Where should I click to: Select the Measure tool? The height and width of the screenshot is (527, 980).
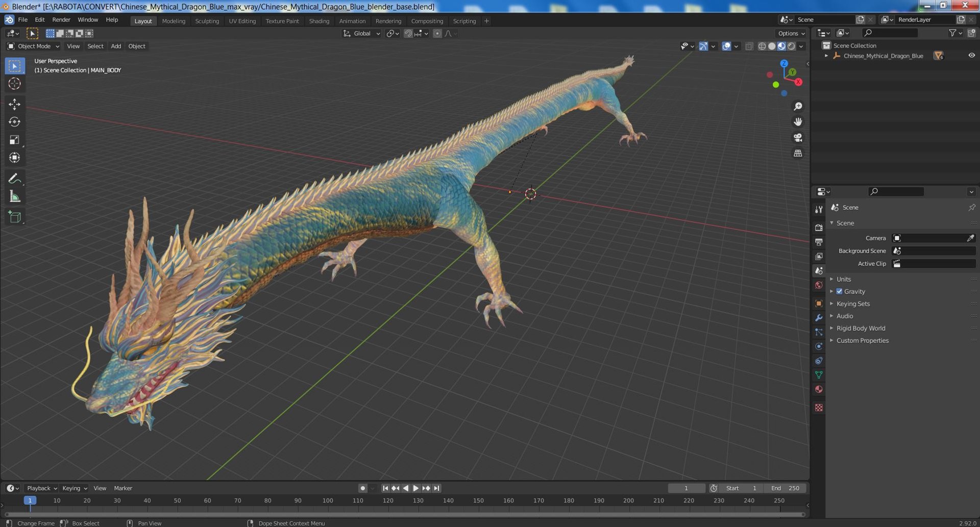coord(14,196)
